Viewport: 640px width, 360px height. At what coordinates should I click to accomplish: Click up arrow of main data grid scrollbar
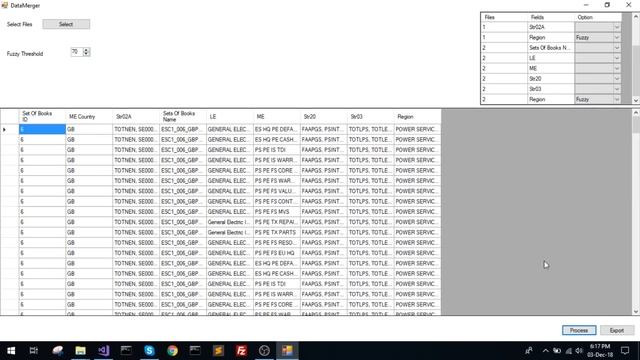coord(636,113)
